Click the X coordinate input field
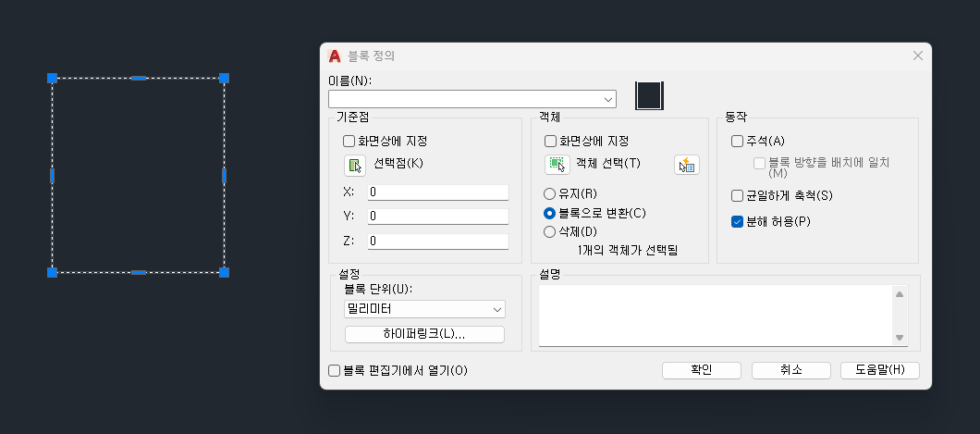This screenshot has width=980, height=434. coord(438,192)
